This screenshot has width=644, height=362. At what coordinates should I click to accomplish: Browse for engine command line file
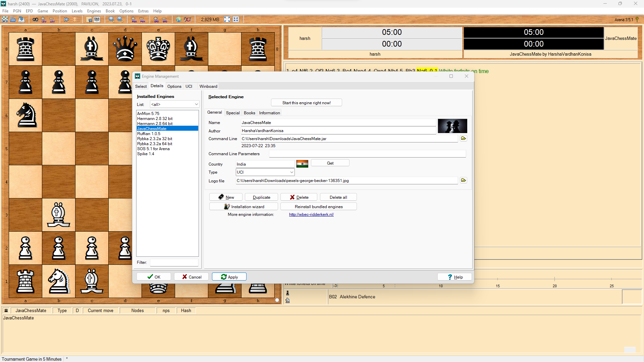click(x=464, y=138)
